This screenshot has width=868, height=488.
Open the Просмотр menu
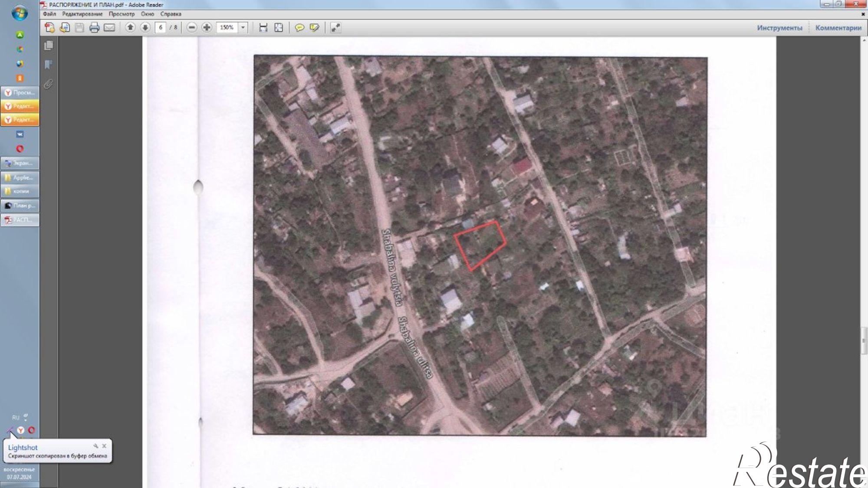coord(122,14)
